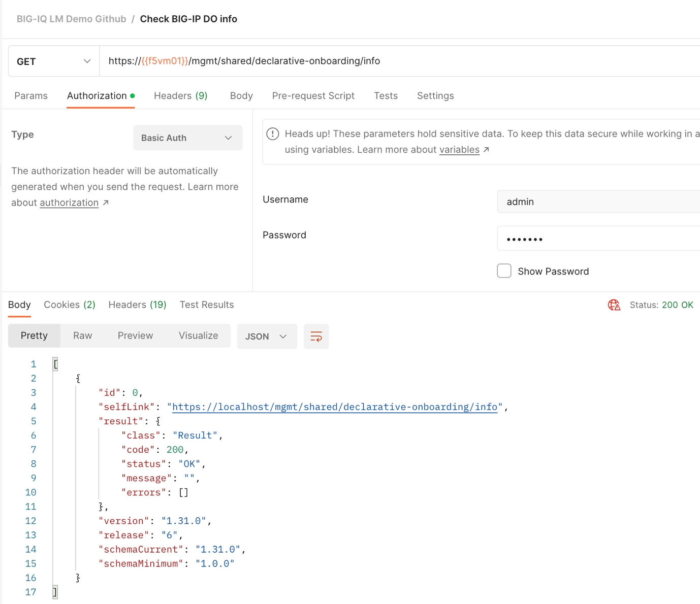Click the request URL input field
700x604 pixels.
pyautogui.click(x=396, y=61)
